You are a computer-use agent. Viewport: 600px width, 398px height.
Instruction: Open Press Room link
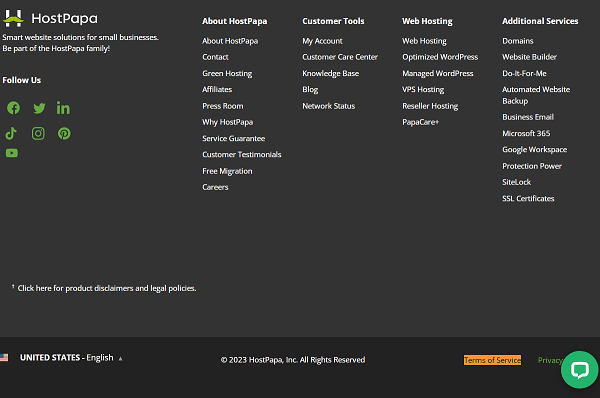(223, 106)
